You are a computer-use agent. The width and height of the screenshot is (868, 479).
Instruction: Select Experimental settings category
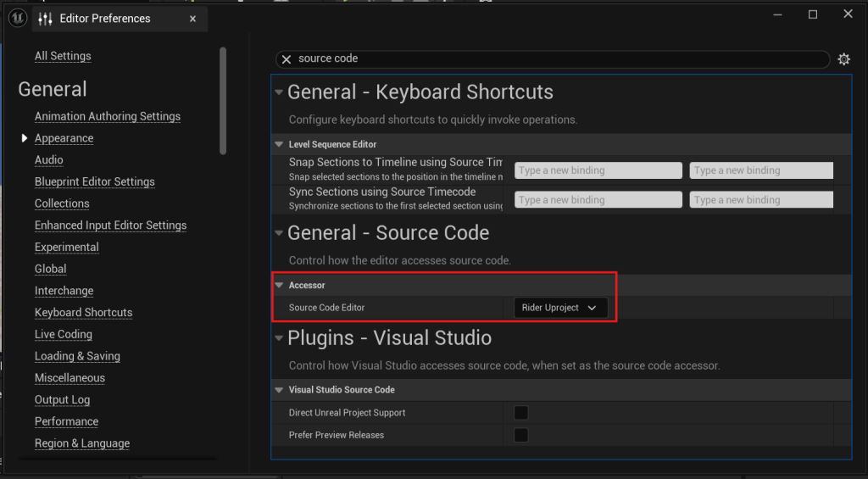tap(66, 247)
